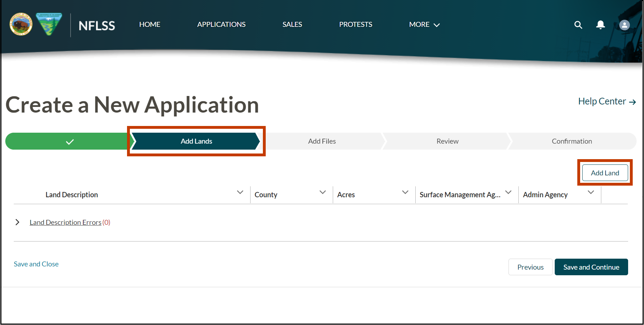Viewport: 644px width, 325px height.
Task: Open the MORE navigation dropdown
Action: tap(424, 24)
